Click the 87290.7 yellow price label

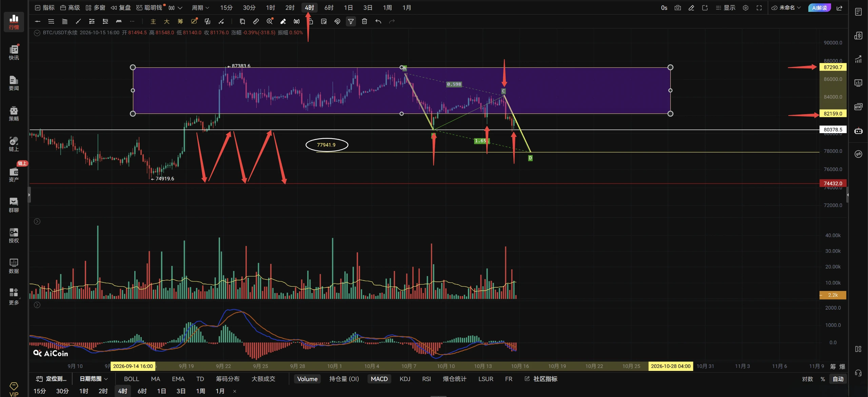833,67
